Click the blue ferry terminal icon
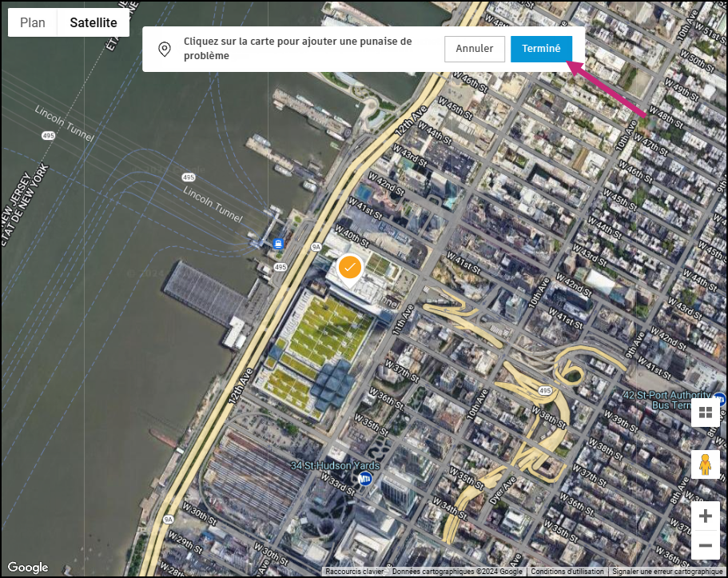 click(x=278, y=244)
